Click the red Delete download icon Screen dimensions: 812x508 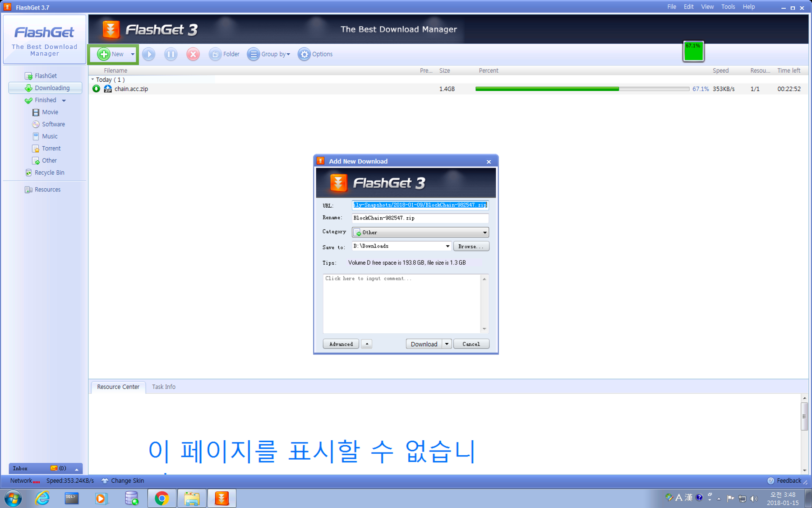(193, 54)
